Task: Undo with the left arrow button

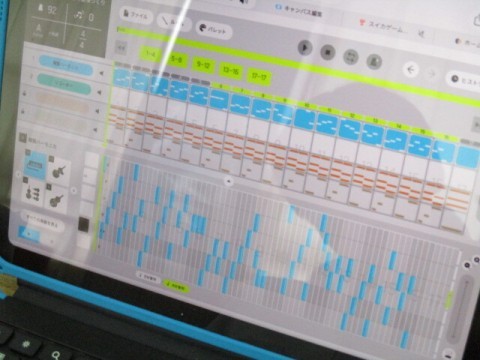Action: (x=411, y=70)
